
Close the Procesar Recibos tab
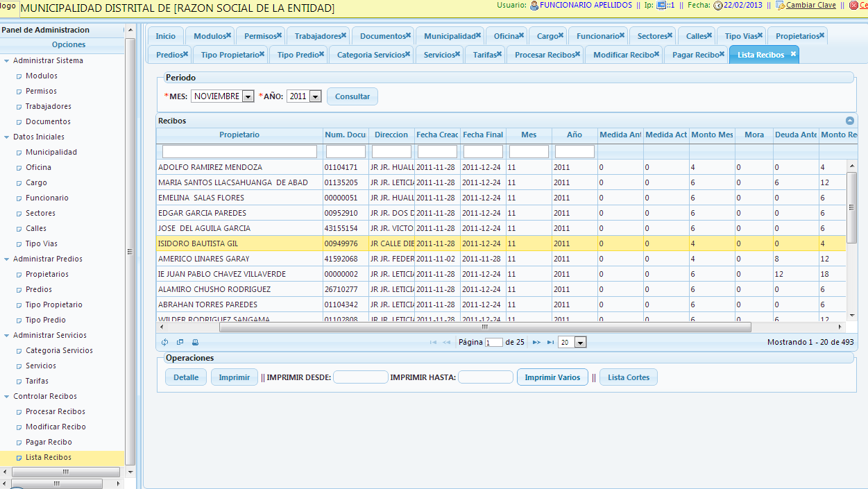coord(579,54)
